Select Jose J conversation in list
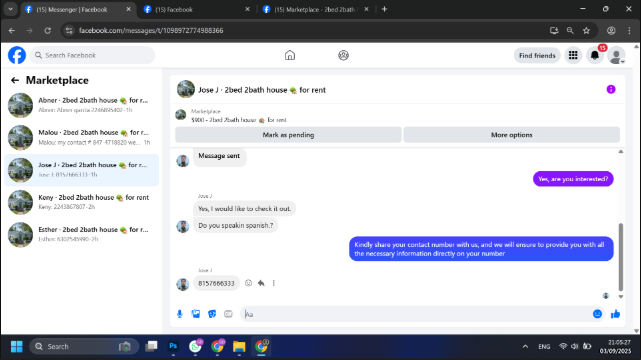Viewport: 641px width, 360px height. click(x=82, y=170)
